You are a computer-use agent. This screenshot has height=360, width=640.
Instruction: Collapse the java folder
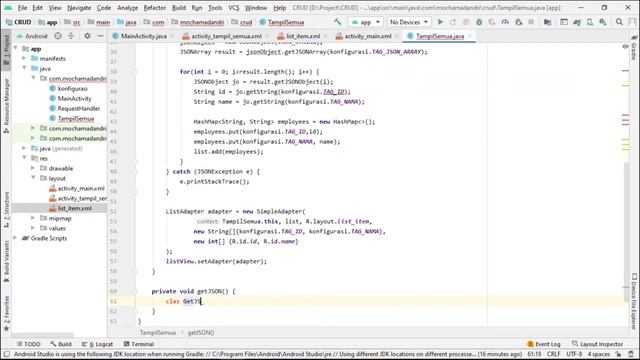click(24, 68)
